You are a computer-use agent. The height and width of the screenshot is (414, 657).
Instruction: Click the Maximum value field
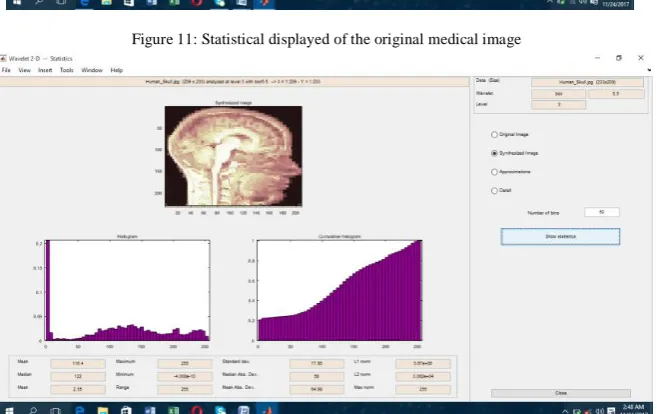click(x=185, y=363)
